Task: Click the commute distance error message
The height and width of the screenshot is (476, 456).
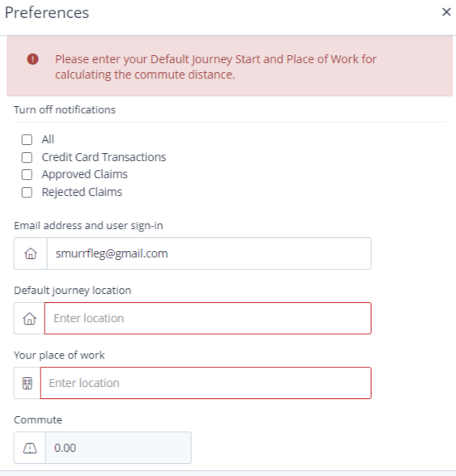Action: pos(215,66)
